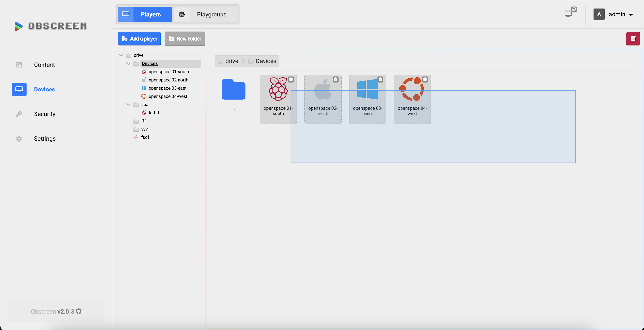644x330 pixels.
Task: Collapse the aaa folder in tree
Action: click(x=129, y=105)
